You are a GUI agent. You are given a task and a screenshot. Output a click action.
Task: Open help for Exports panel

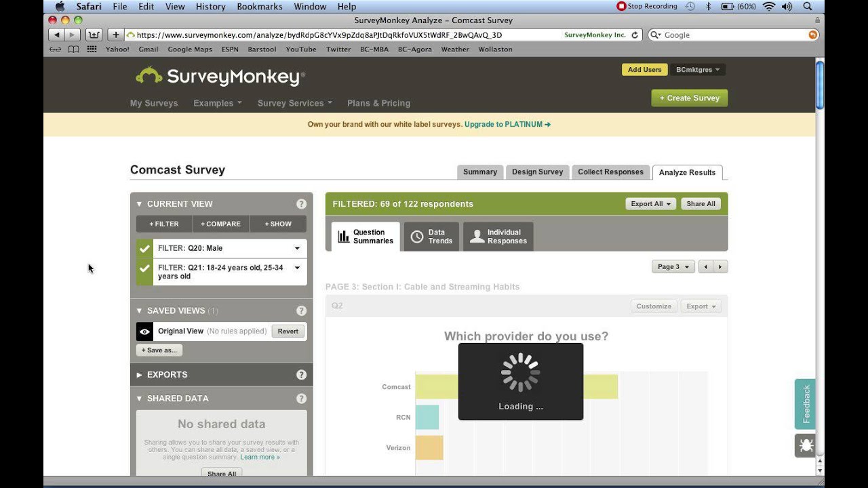(x=301, y=375)
